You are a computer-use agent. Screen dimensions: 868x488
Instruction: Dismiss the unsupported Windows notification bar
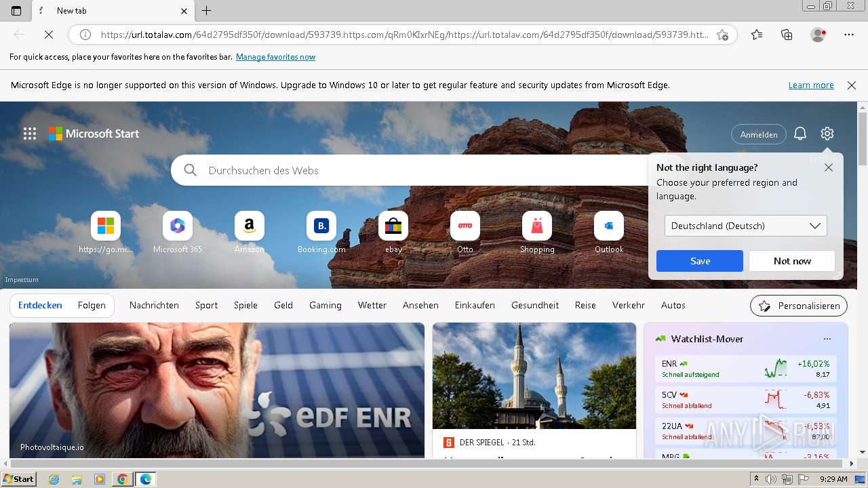tap(852, 85)
